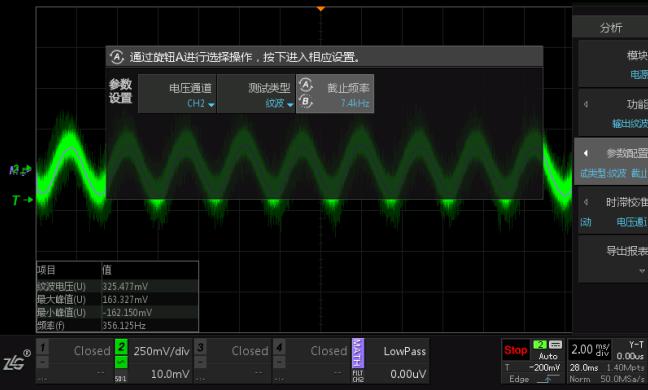Click the channel 1 coupling icon under the number
Screen dimensions: 648x390
coord(43,362)
